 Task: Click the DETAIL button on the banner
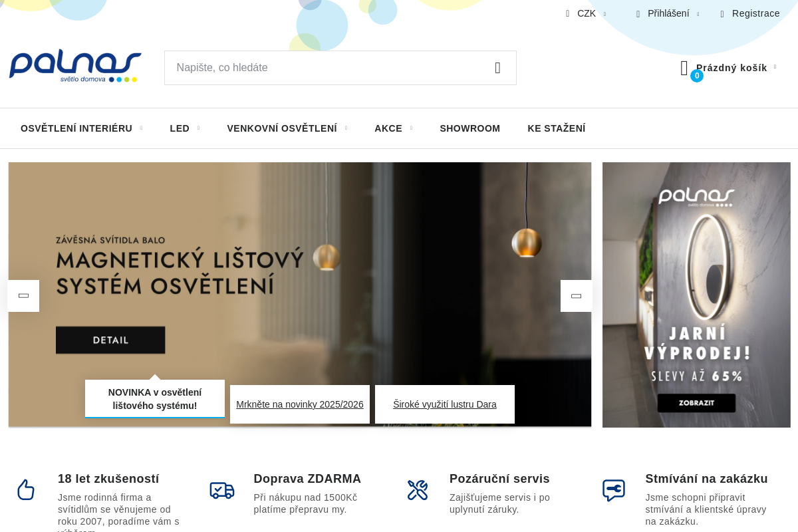point(110,339)
